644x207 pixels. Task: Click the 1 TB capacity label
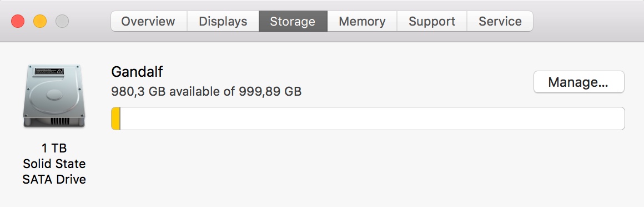[x=54, y=148]
